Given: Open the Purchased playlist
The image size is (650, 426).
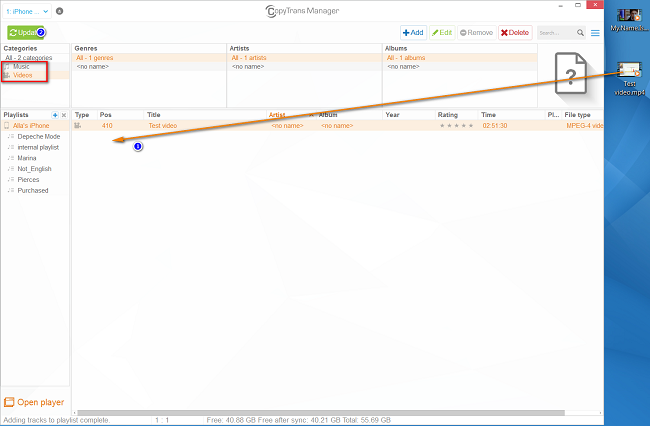Looking at the screenshot, I should pos(33,190).
